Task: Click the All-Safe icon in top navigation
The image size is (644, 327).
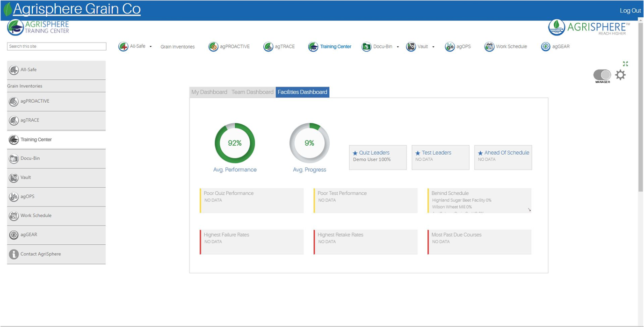Action: [x=123, y=47]
